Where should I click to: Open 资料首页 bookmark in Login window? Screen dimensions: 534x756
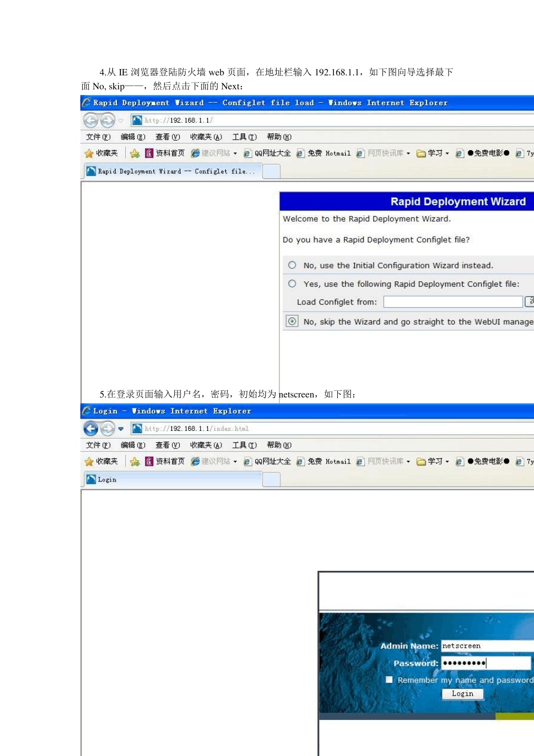tap(165, 461)
